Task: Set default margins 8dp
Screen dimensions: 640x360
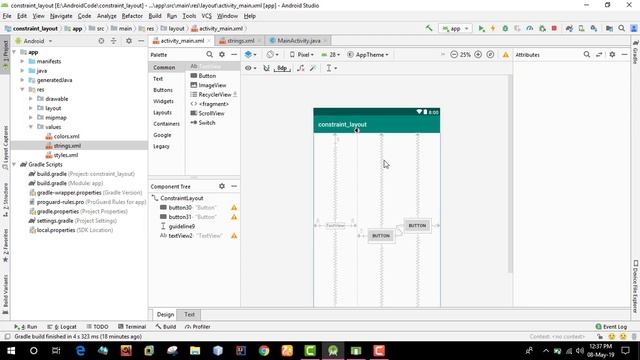Action: pyautogui.click(x=282, y=68)
